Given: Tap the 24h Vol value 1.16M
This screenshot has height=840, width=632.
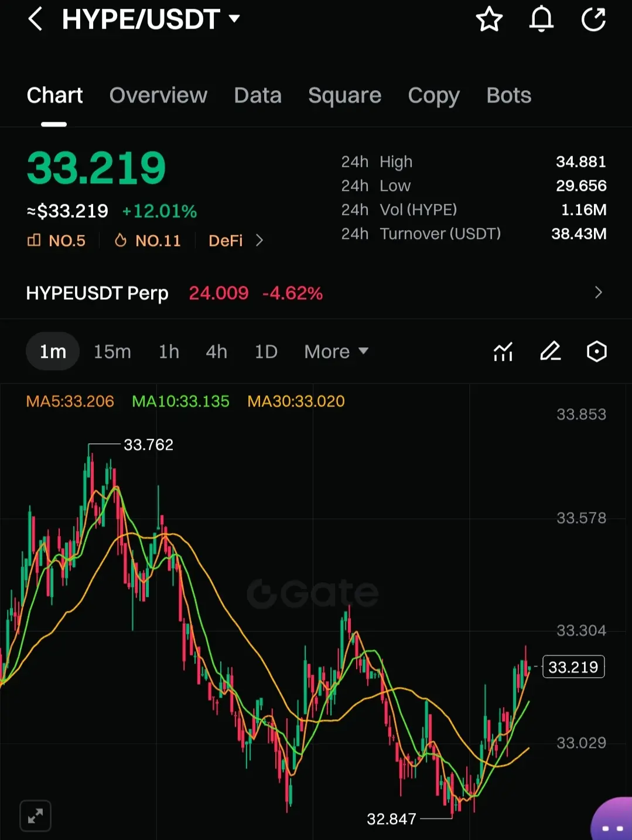Looking at the screenshot, I should pyautogui.click(x=584, y=210).
